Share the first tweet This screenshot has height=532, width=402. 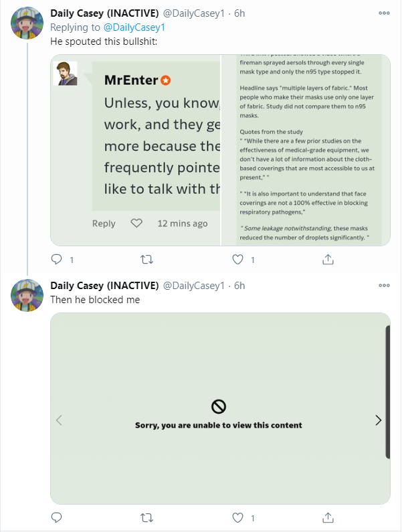click(x=328, y=259)
